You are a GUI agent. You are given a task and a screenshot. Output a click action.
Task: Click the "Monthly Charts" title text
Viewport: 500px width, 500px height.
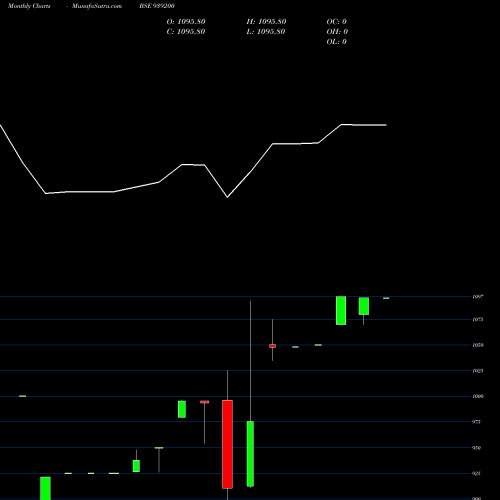29,6
